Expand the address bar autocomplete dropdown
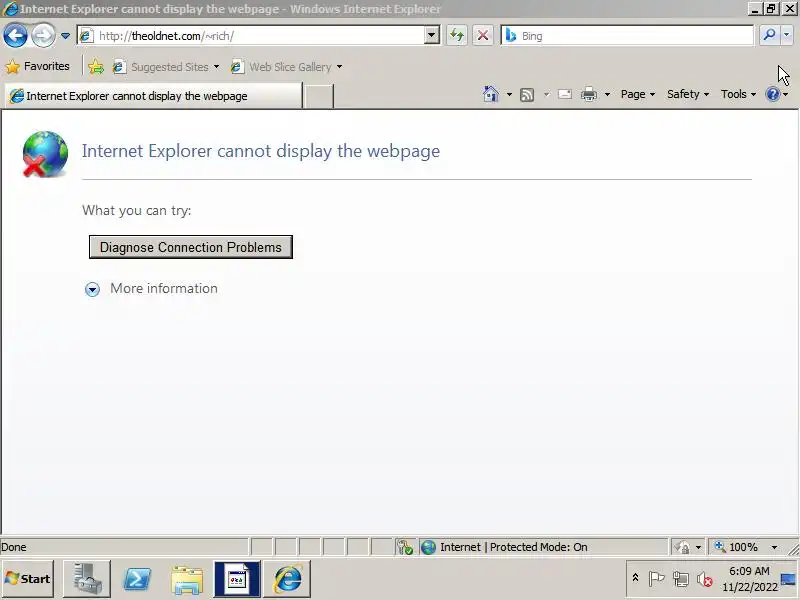The image size is (800, 600). point(432,36)
